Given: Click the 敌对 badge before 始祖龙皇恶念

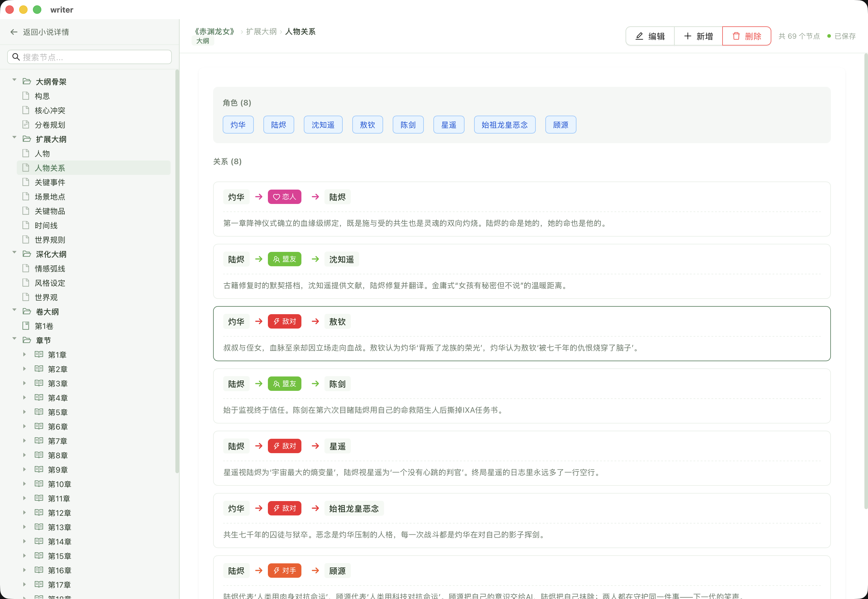Looking at the screenshot, I should coord(284,508).
